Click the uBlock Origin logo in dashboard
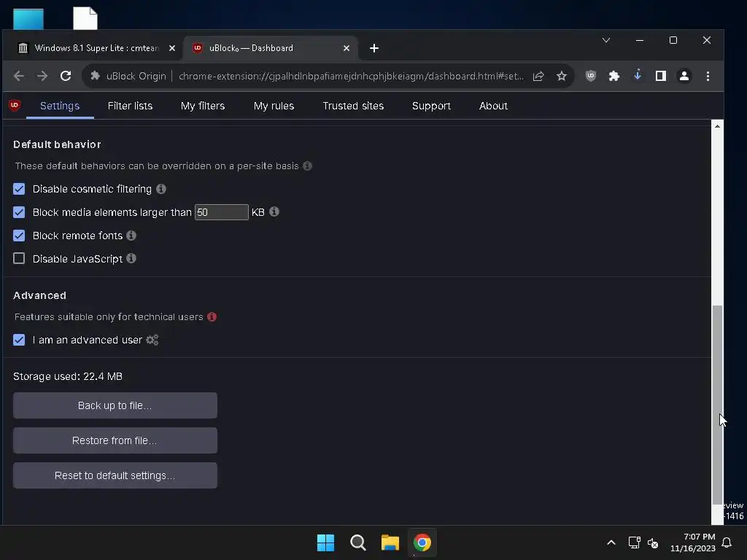 (x=15, y=105)
